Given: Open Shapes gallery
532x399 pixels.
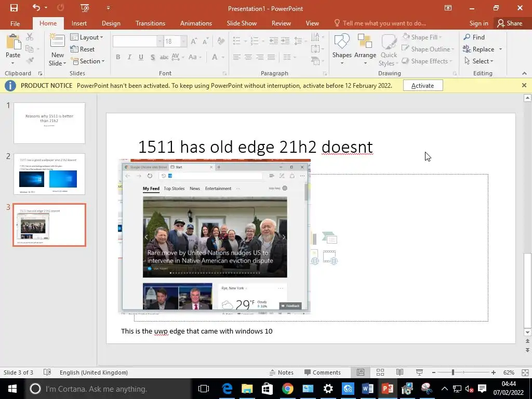Looking at the screenshot, I should [342, 49].
